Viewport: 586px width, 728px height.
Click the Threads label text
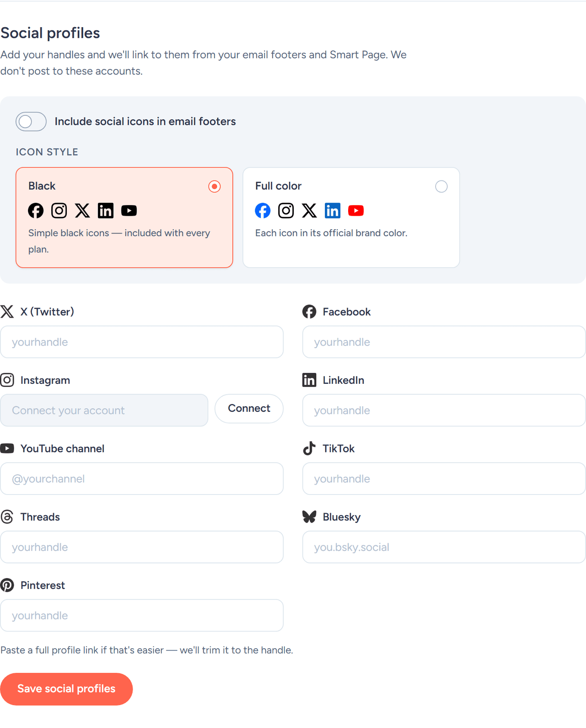[40, 517]
